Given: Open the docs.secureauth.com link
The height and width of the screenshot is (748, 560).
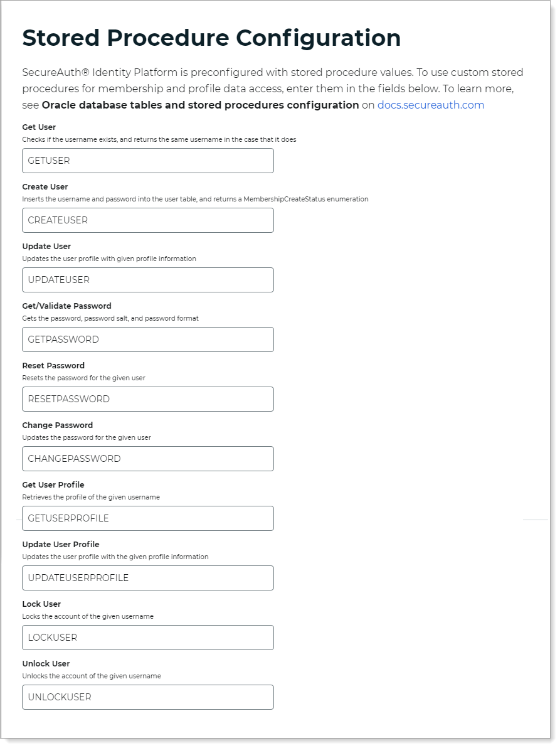Looking at the screenshot, I should (x=431, y=105).
